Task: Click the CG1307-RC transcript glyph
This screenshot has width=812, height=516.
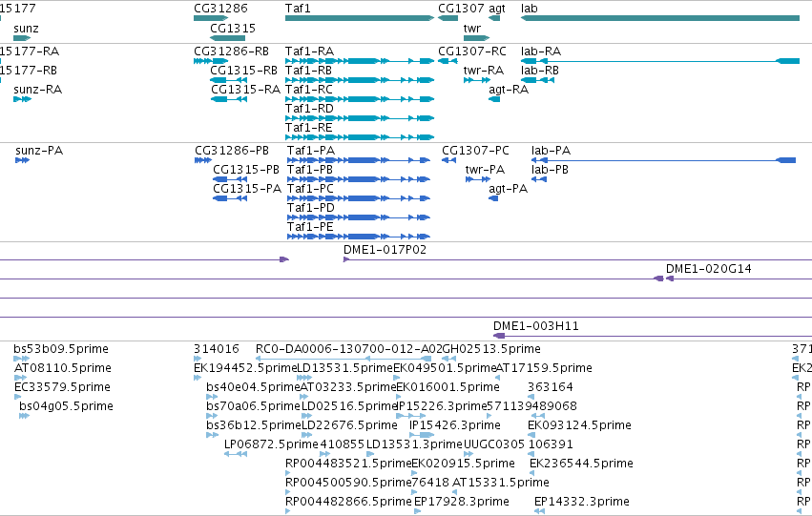Action: [448, 61]
